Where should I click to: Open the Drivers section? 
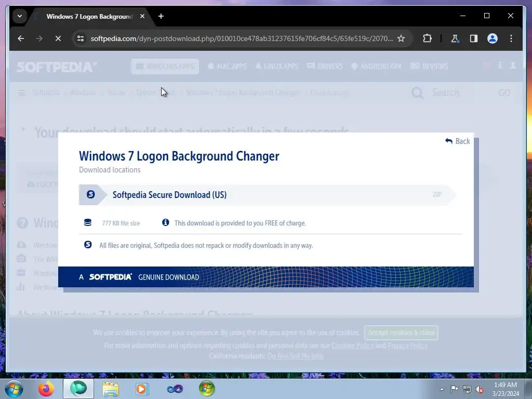click(325, 66)
